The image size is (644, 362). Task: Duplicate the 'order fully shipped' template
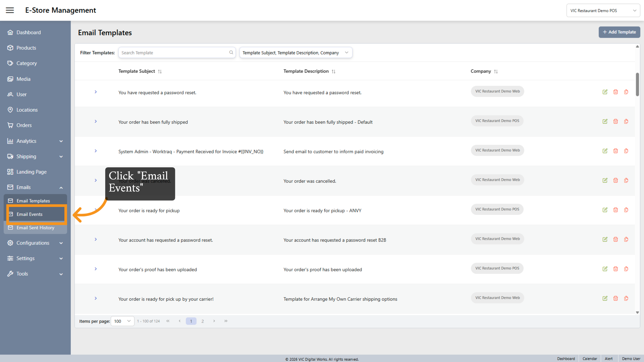pyautogui.click(x=626, y=121)
